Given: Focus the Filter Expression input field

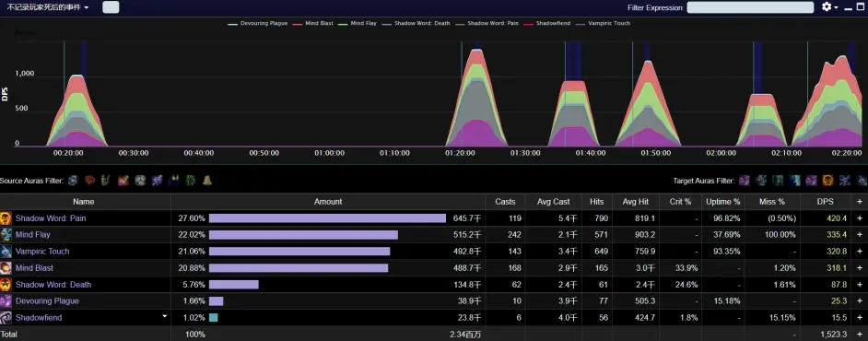Looking at the screenshot, I should pyautogui.click(x=750, y=7).
